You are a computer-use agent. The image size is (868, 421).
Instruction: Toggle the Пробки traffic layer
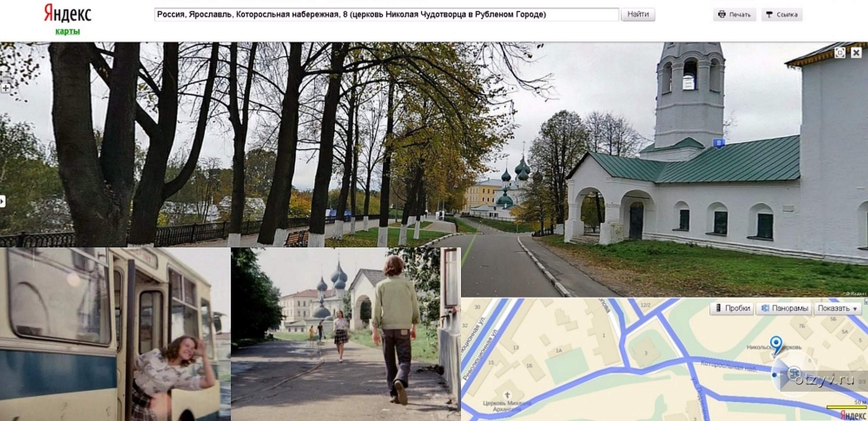(x=732, y=308)
